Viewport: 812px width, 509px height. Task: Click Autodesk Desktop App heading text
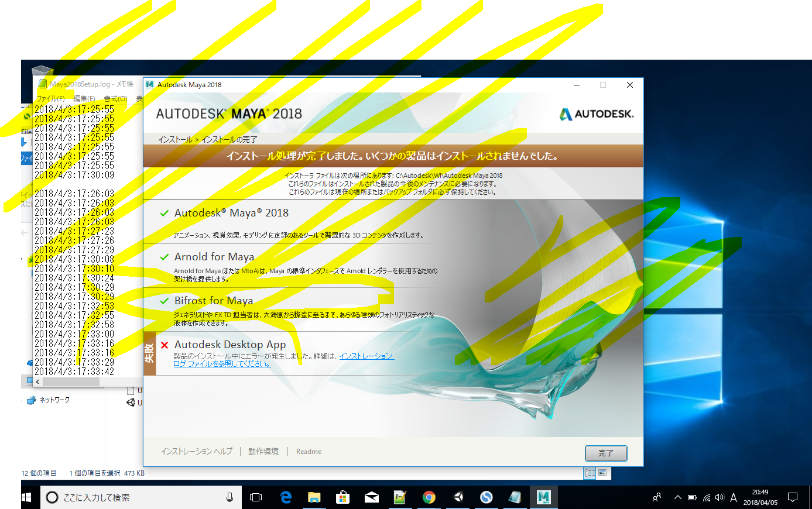(230, 345)
